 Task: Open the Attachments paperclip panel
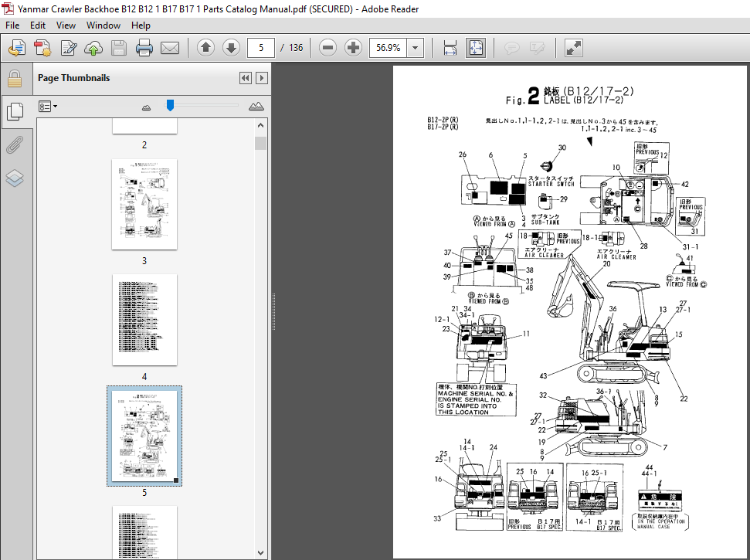(x=15, y=144)
